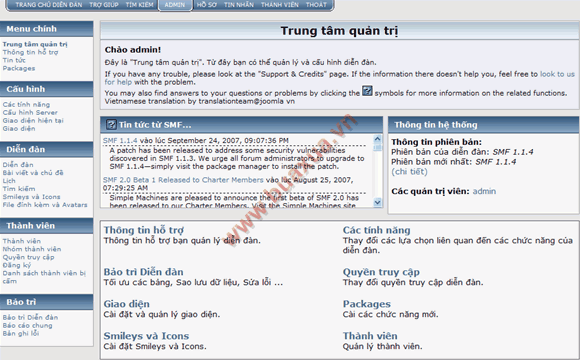Click the news box scroll down arrow
The image size is (580, 360).
click(x=377, y=202)
